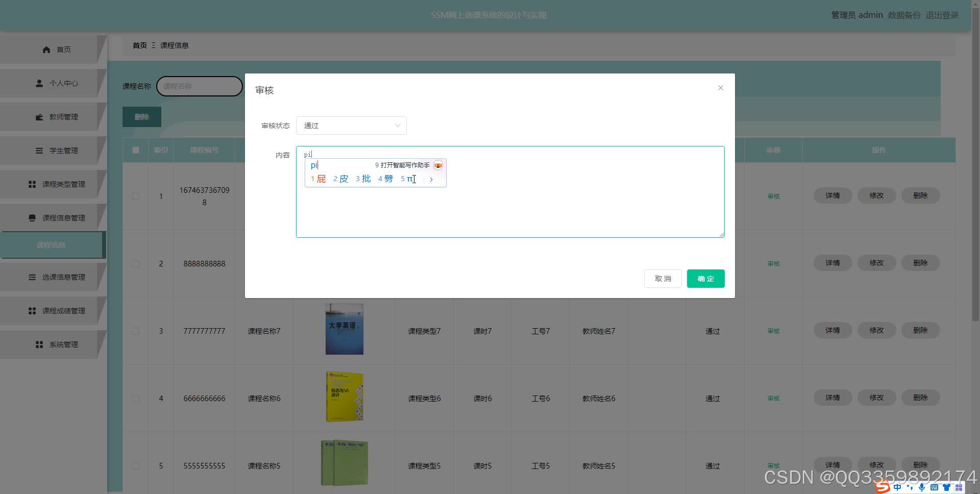Check the checkbox for row 5555555555
Image resolution: width=980 pixels, height=494 pixels.
point(136,466)
